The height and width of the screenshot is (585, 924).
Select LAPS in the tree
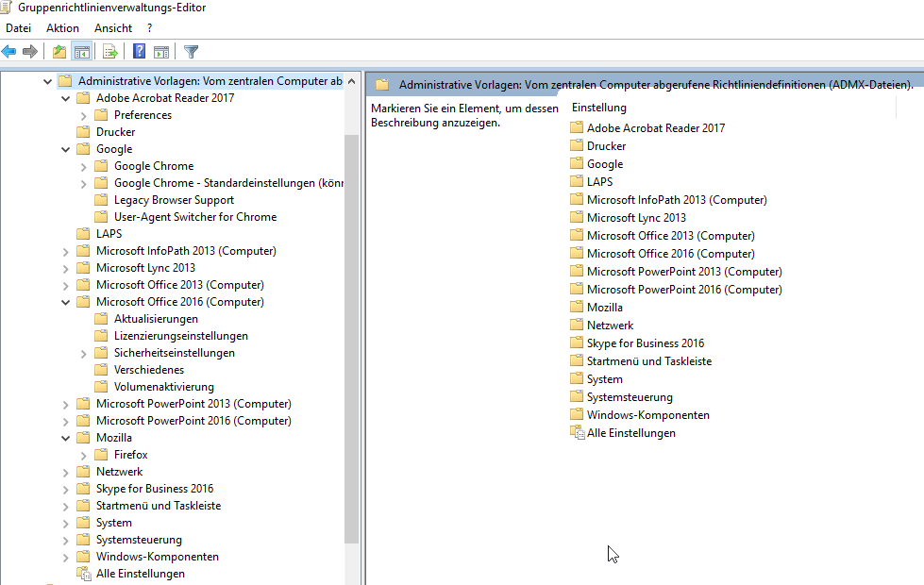109,234
